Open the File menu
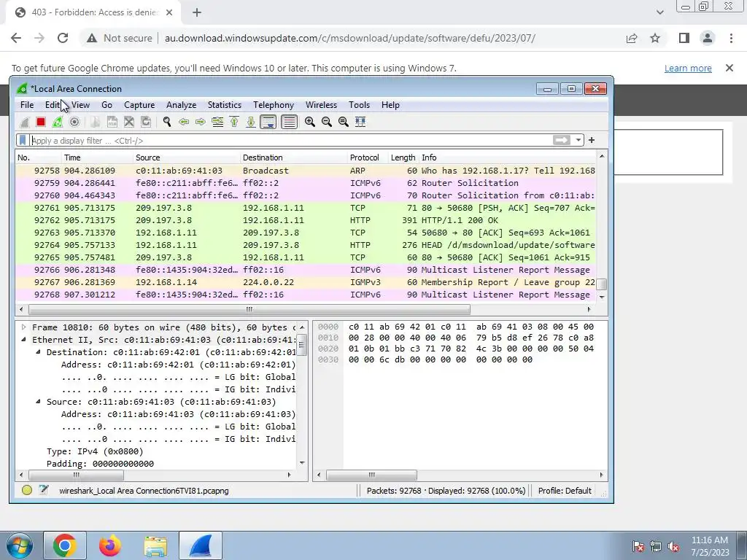The image size is (747, 560). pyautogui.click(x=27, y=105)
